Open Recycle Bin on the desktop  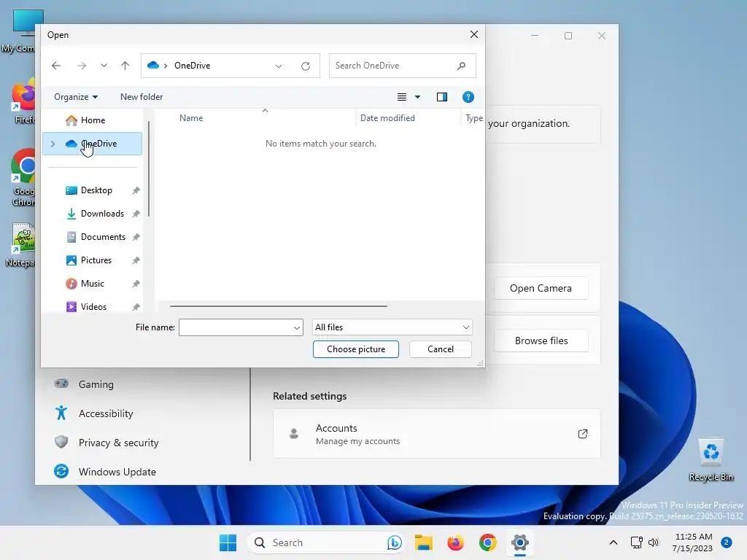711,459
